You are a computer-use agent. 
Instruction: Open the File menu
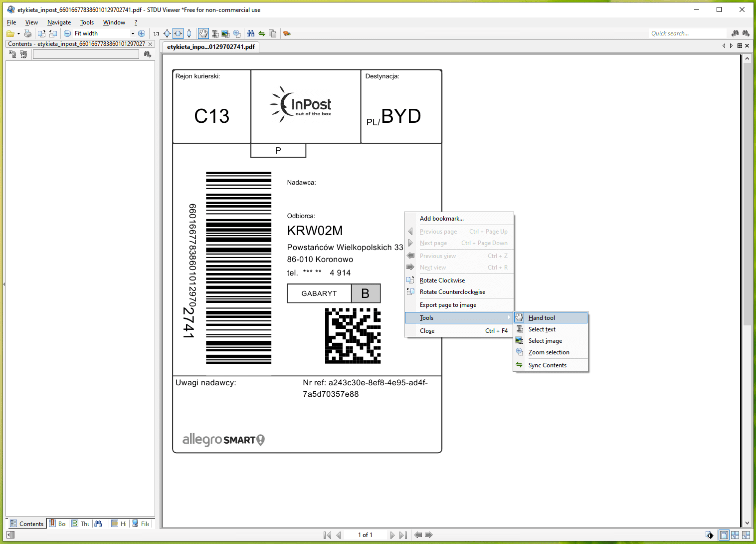[11, 22]
